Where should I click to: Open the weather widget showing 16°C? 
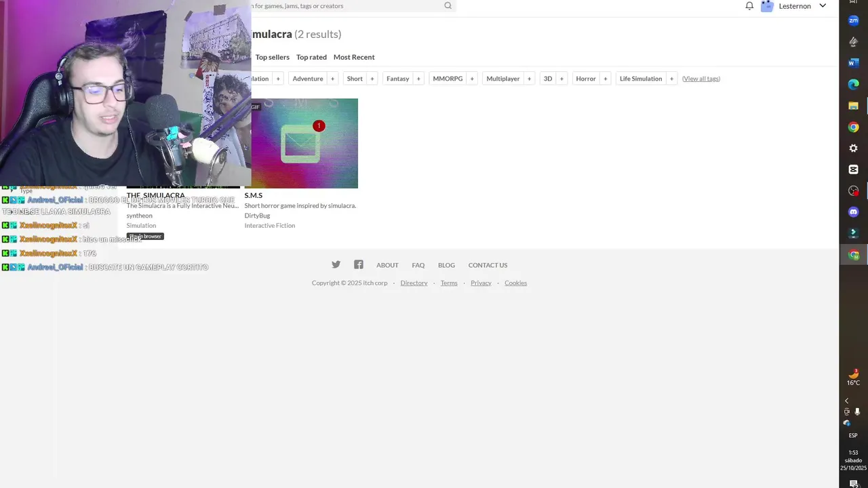(854, 378)
